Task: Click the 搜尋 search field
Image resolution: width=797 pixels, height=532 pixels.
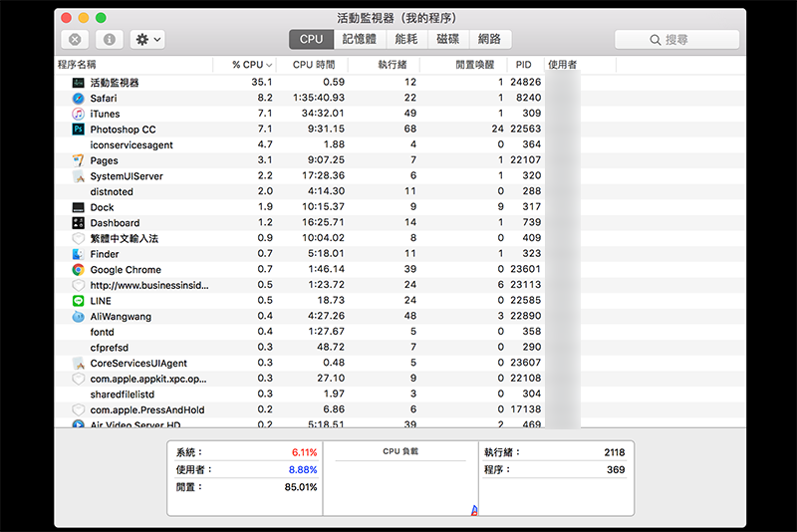Action: (676, 40)
